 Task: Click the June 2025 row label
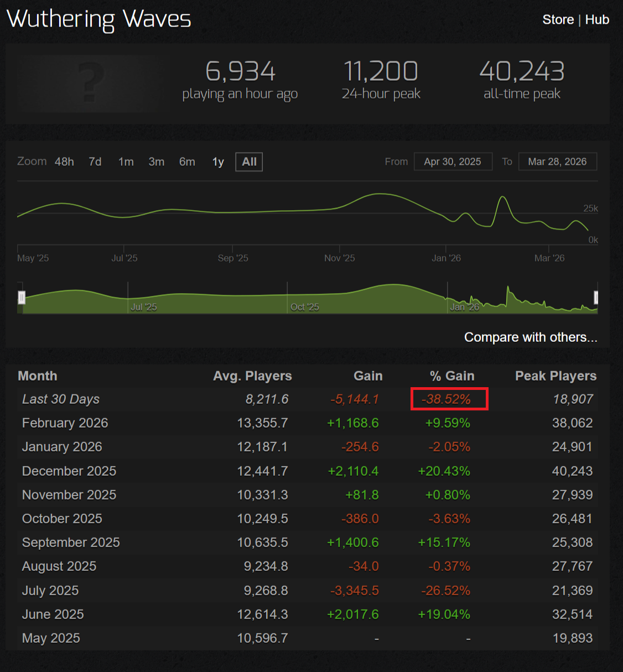[x=53, y=614]
